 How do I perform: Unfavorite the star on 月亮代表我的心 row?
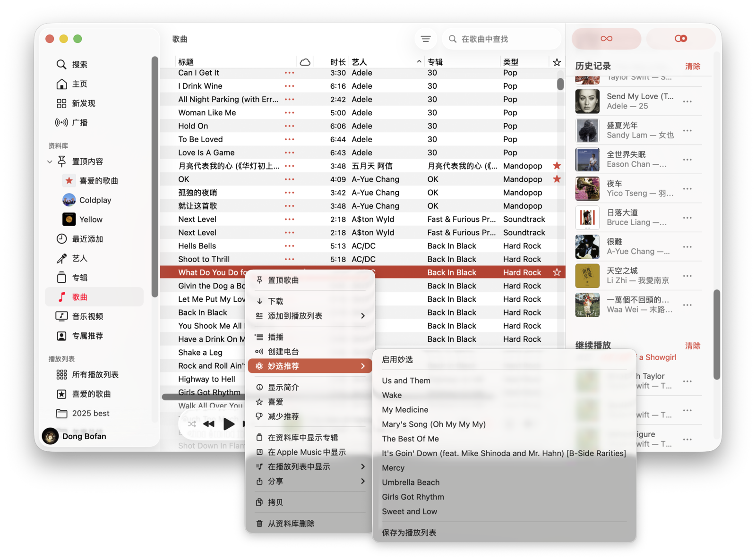557,166
